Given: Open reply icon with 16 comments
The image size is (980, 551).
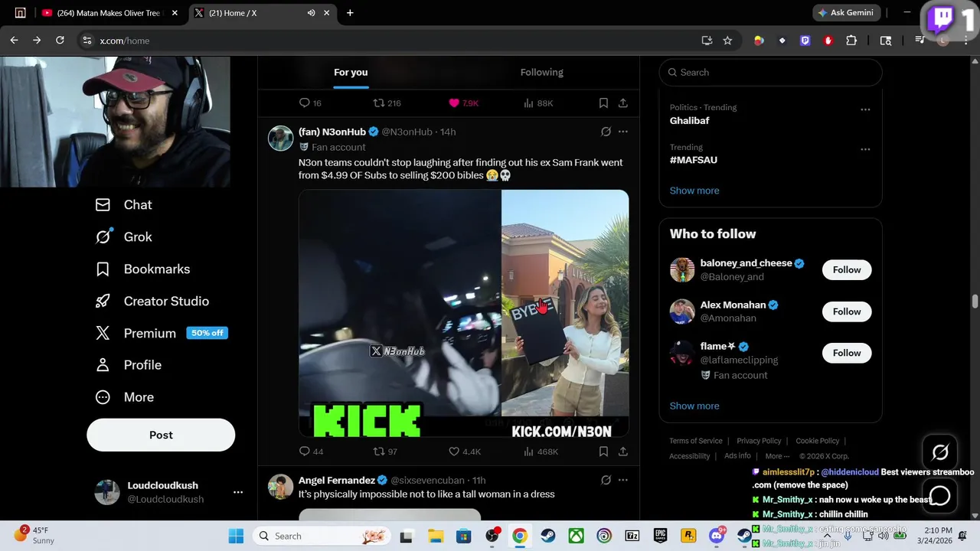Looking at the screenshot, I should pyautogui.click(x=310, y=103).
